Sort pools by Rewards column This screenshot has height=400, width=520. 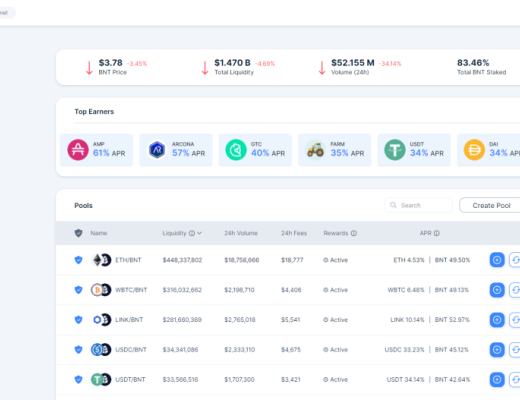[x=336, y=233]
